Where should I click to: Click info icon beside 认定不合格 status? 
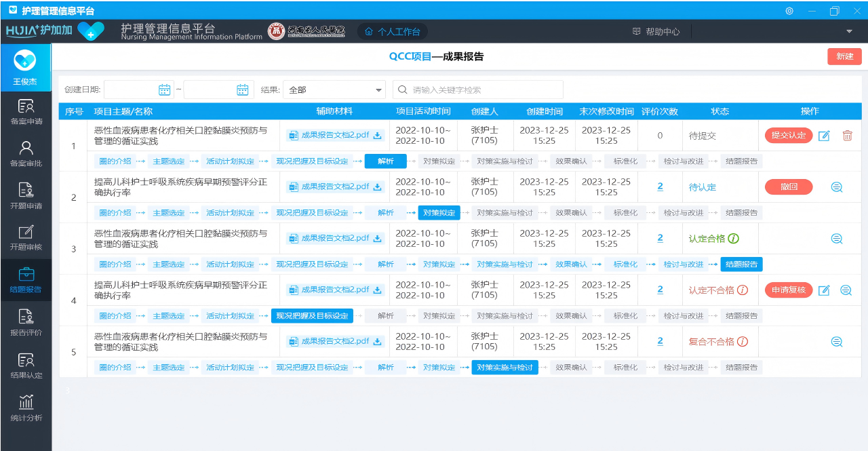pyautogui.click(x=743, y=290)
